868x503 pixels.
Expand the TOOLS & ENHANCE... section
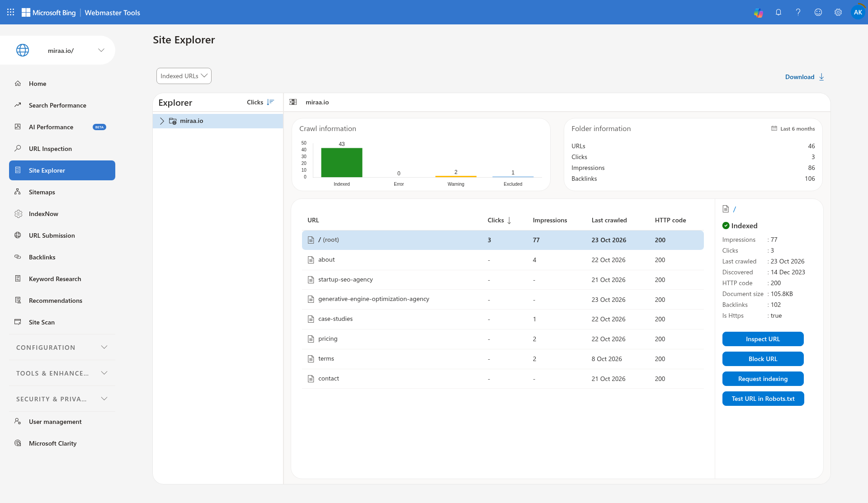click(x=62, y=373)
